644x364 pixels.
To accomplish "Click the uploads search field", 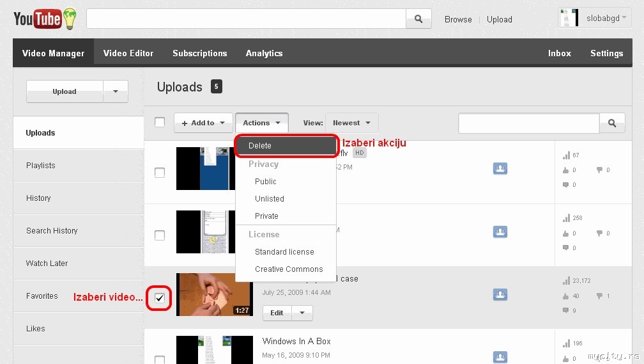I will (529, 123).
